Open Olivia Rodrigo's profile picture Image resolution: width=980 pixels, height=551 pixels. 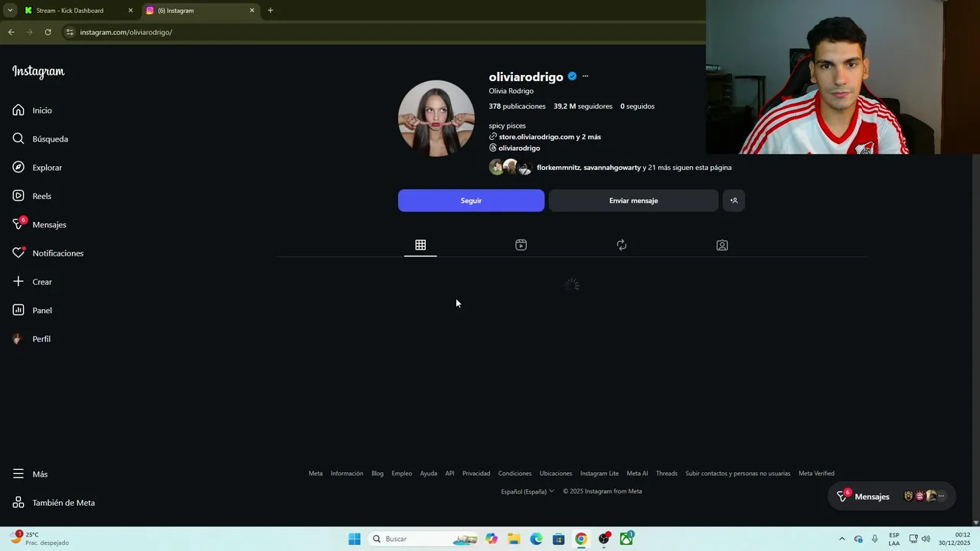(x=436, y=119)
